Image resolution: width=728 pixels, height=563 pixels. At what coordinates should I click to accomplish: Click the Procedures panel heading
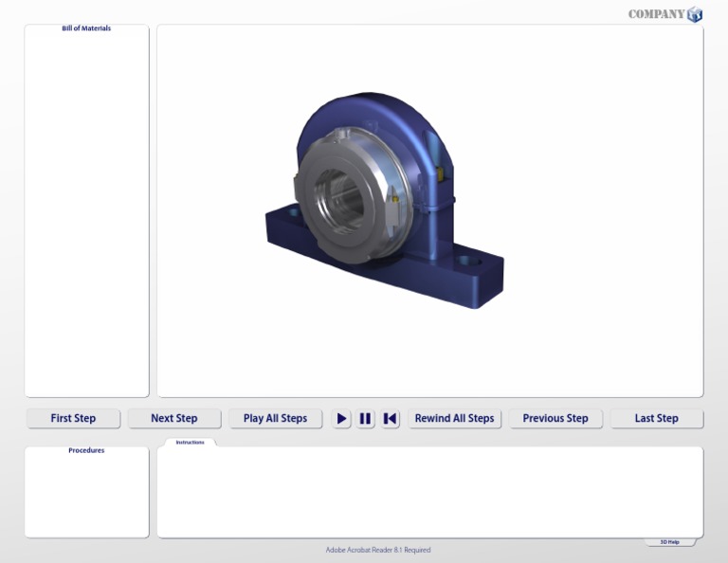pos(86,450)
